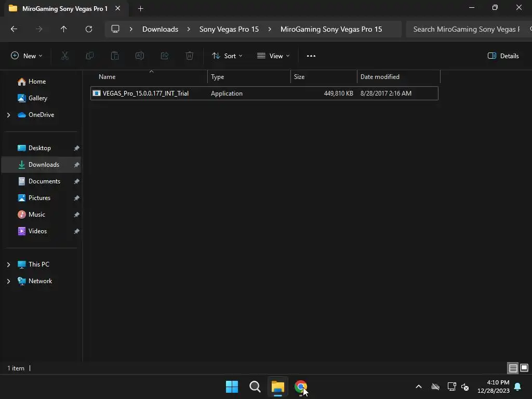
Task: Click the Rename icon in toolbar
Action: [x=140, y=56]
